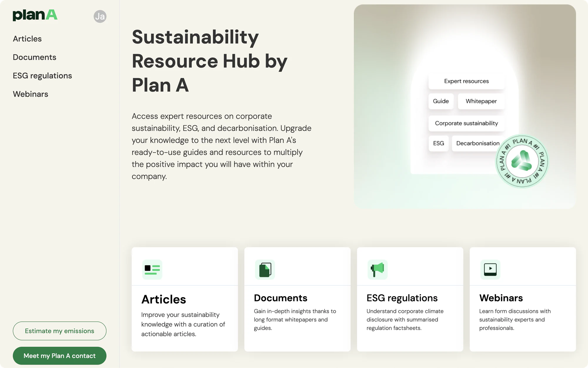This screenshot has width=588, height=368.
Task: Click 'Improve your sustainability knowledge' description
Action: (x=183, y=324)
